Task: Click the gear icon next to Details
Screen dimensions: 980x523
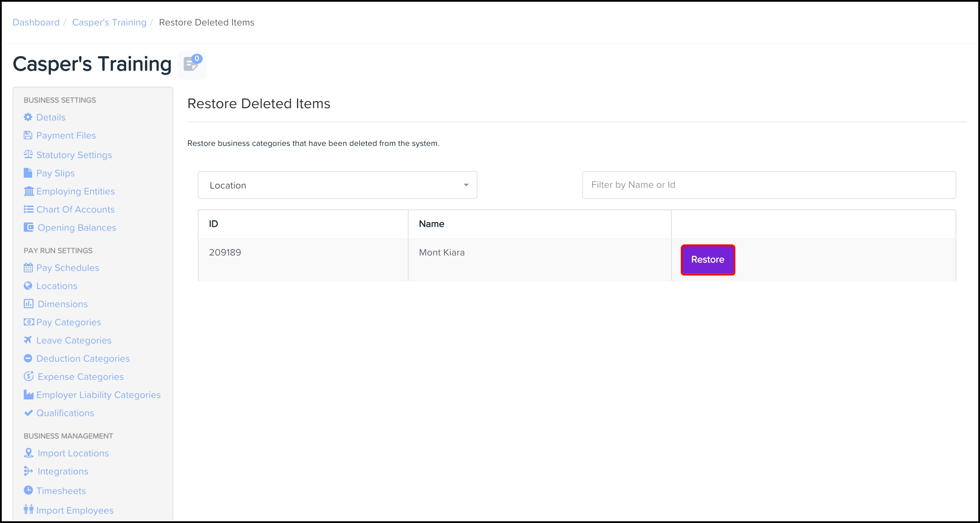Action: pyautogui.click(x=28, y=117)
